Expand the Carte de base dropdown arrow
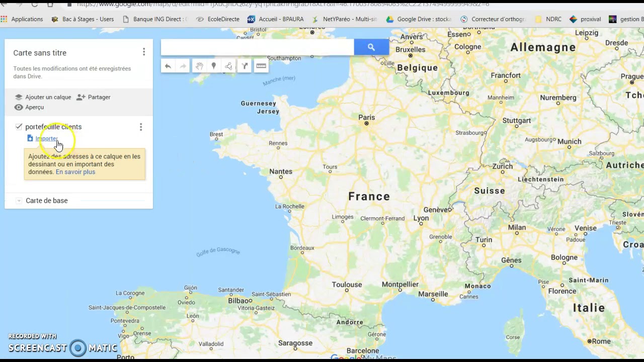Viewport: 644px width, 362px height. [19, 201]
